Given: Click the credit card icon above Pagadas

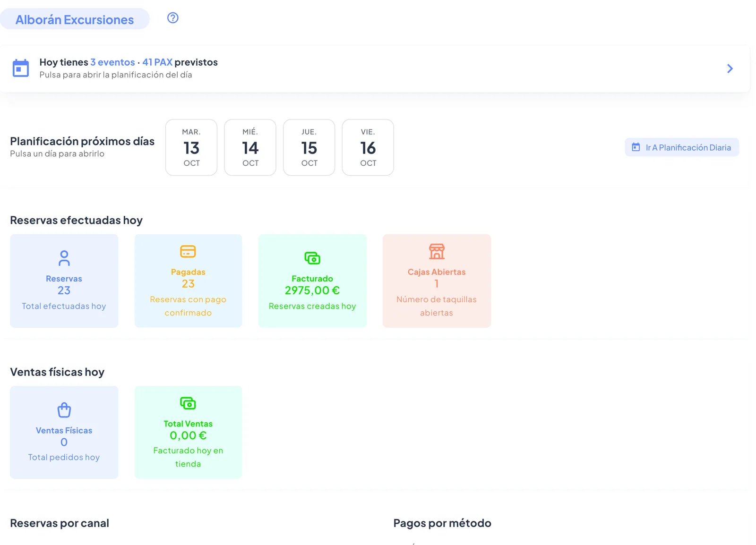Looking at the screenshot, I should pos(188,251).
